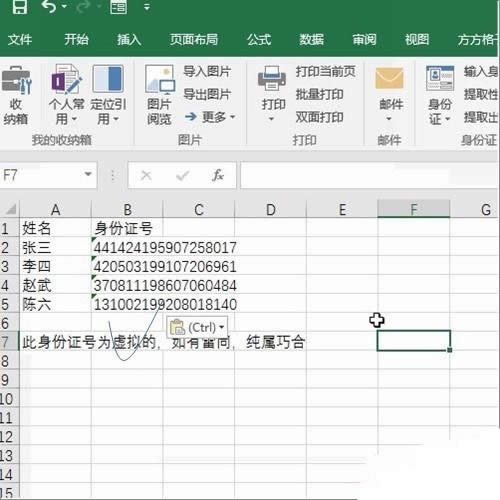Viewport: 500px width, 500px height.
Task: Select the 数据 tab
Action: [x=311, y=40]
